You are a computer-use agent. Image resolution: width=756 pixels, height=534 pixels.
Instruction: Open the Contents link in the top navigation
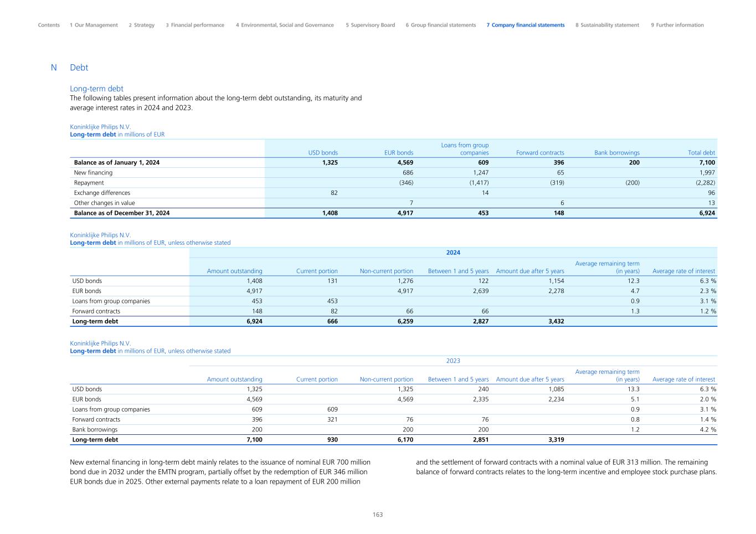tap(49, 25)
